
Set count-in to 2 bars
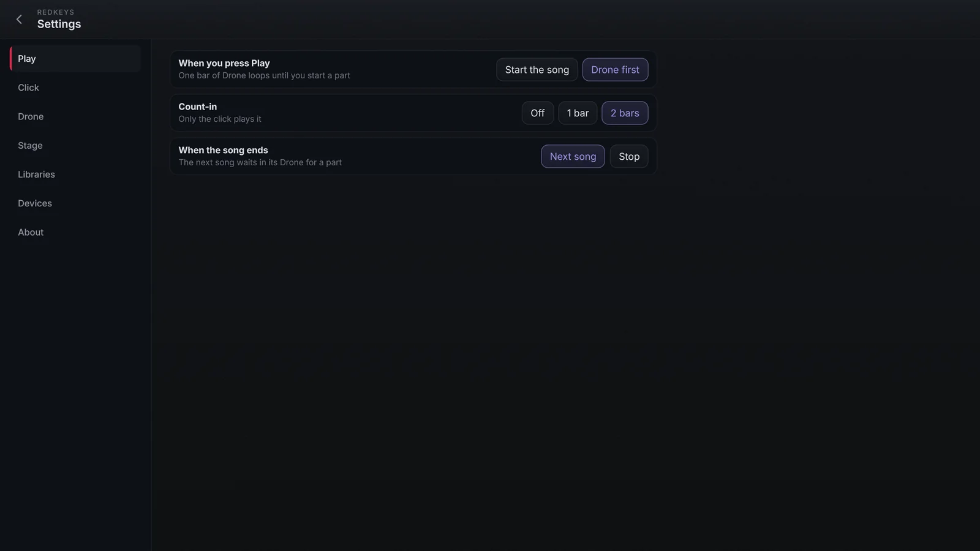pyautogui.click(x=625, y=113)
